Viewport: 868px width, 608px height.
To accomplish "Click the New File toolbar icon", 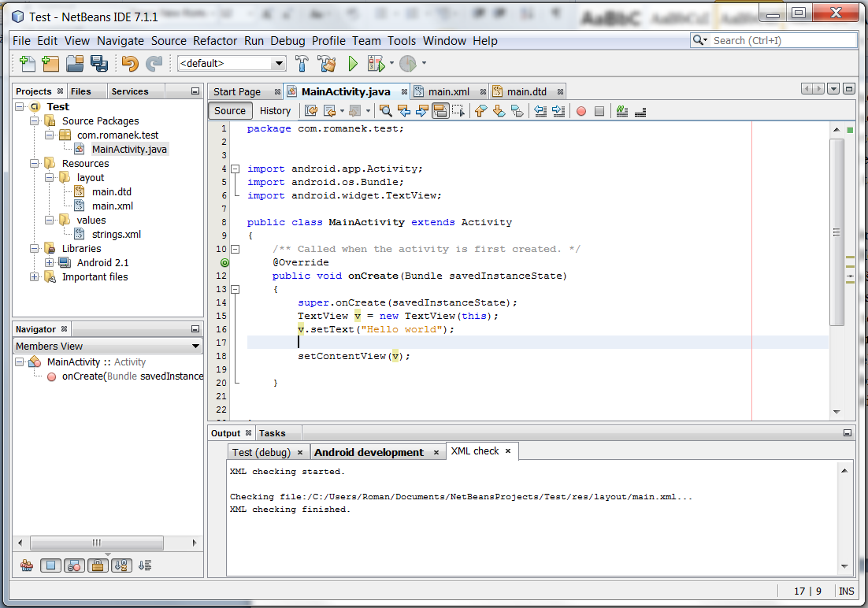I will pyautogui.click(x=27, y=64).
